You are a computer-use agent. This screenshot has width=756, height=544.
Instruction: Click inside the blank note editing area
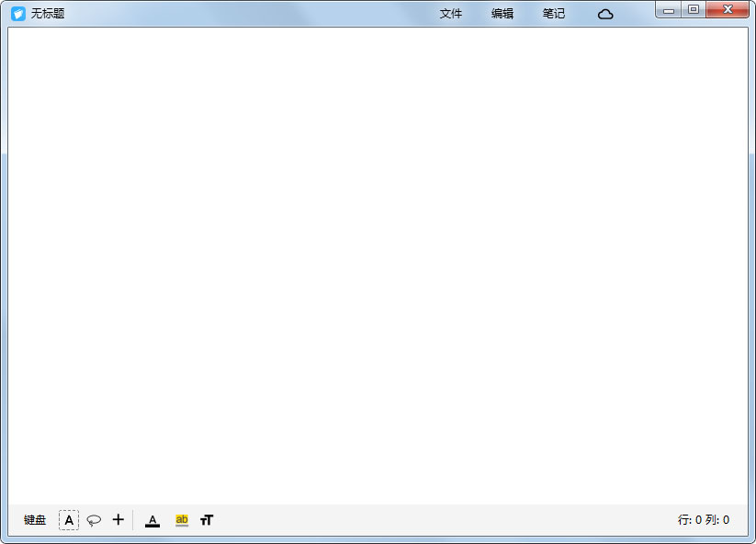click(378, 266)
